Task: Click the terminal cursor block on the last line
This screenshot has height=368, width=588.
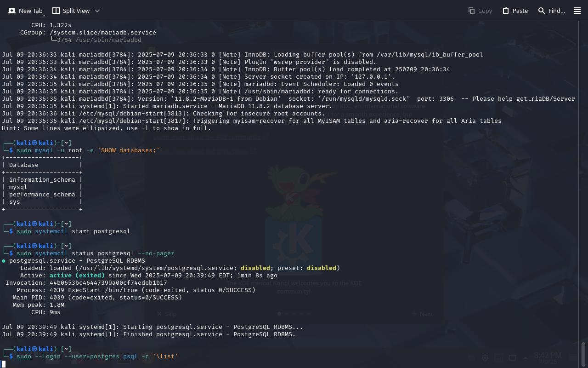Action: point(4,364)
